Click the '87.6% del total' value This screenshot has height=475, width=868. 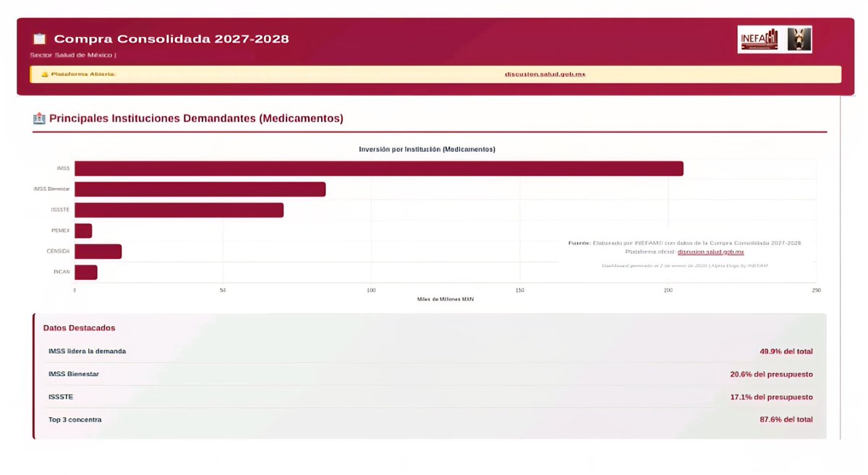pos(786,419)
